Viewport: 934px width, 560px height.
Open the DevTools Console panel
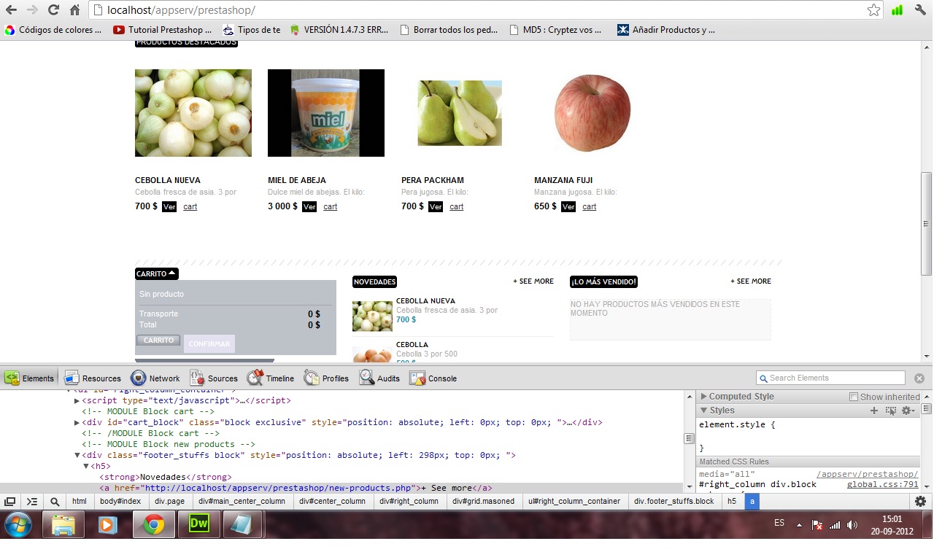[x=433, y=378]
